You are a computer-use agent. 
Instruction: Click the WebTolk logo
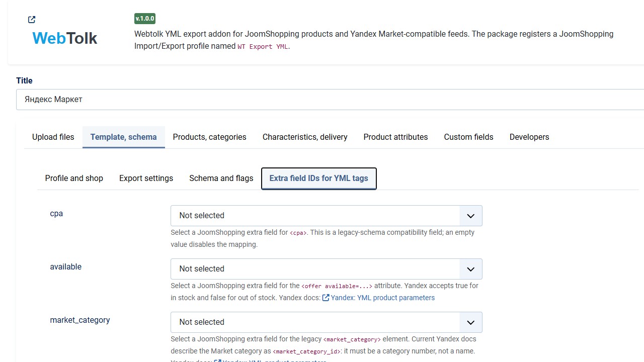[x=65, y=38]
